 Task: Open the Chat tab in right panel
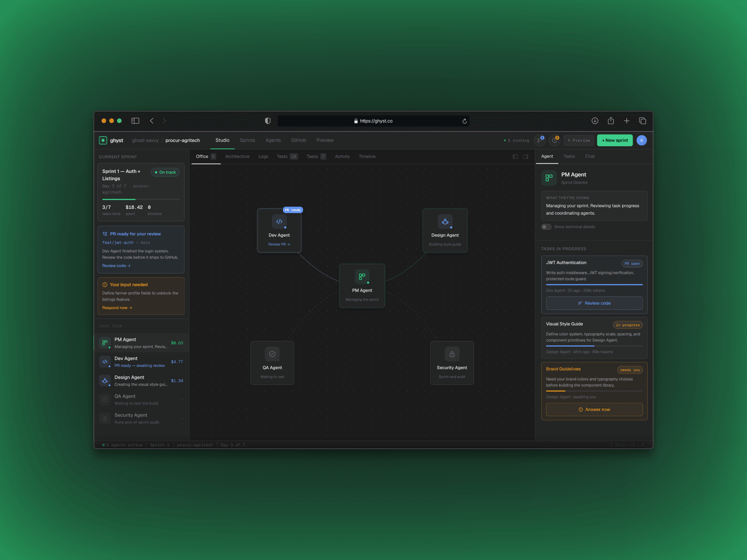[589, 156]
